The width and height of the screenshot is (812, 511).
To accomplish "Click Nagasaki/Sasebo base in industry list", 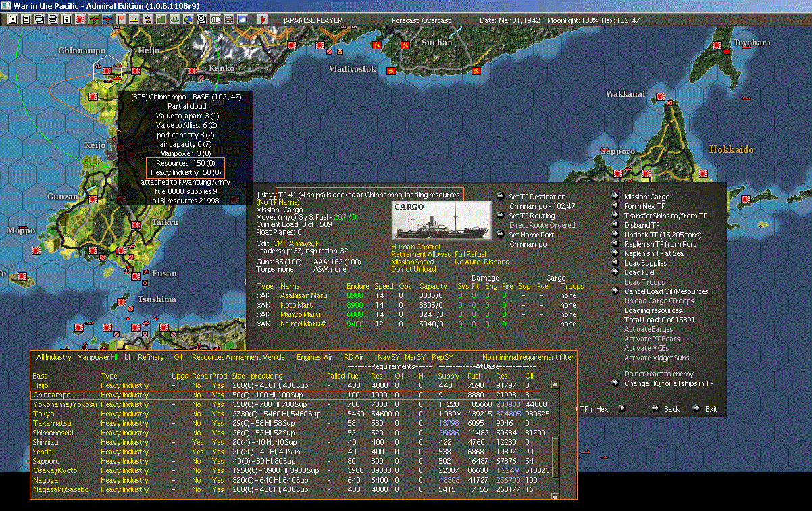I will [61, 489].
